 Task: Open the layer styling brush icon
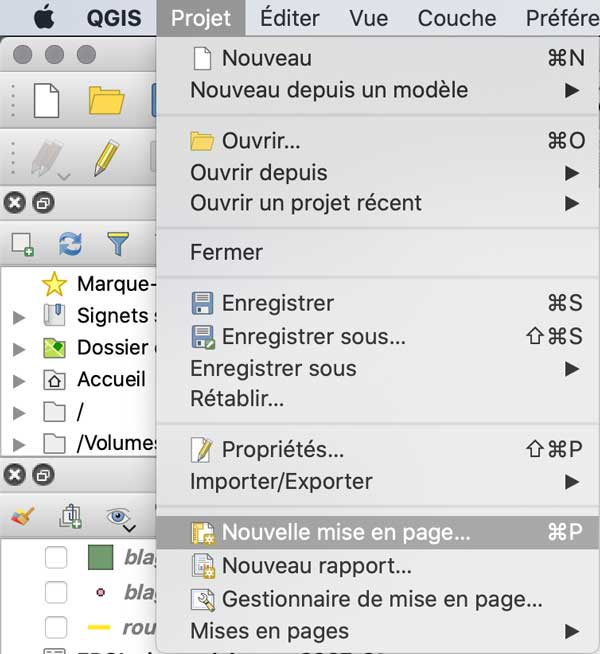pyautogui.click(x=23, y=516)
